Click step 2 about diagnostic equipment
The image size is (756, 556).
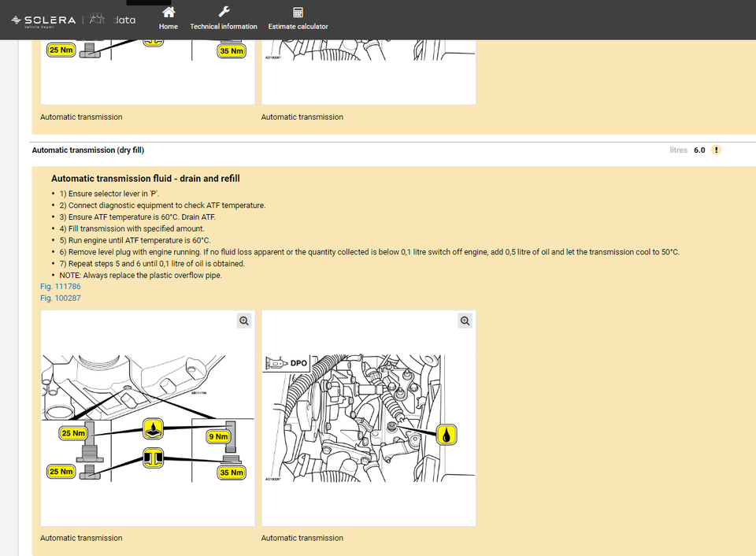tap(162, 206)
